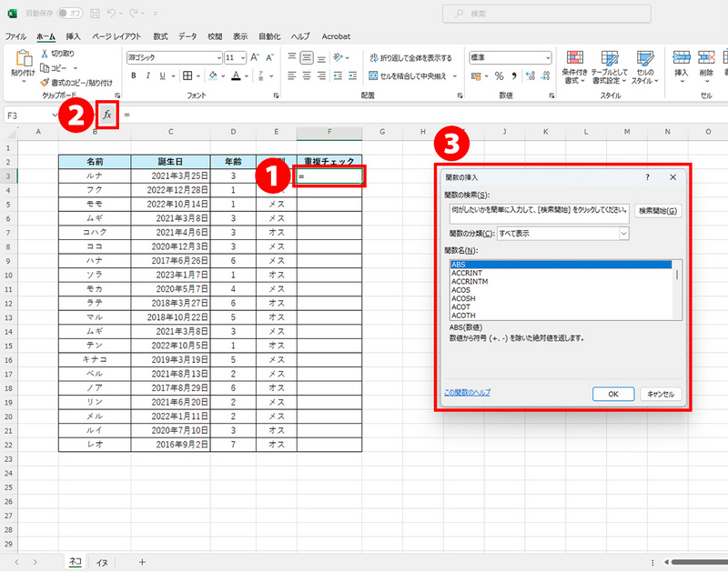The image size is (728, 572).
Task: Click the increase decimal icon
Action: click(531, 76)
